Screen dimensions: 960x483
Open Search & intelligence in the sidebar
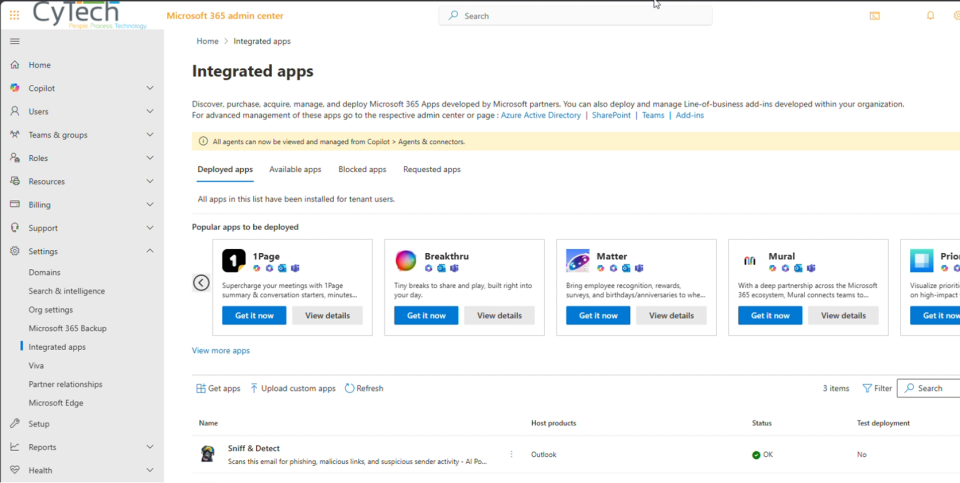click(67, 291)
